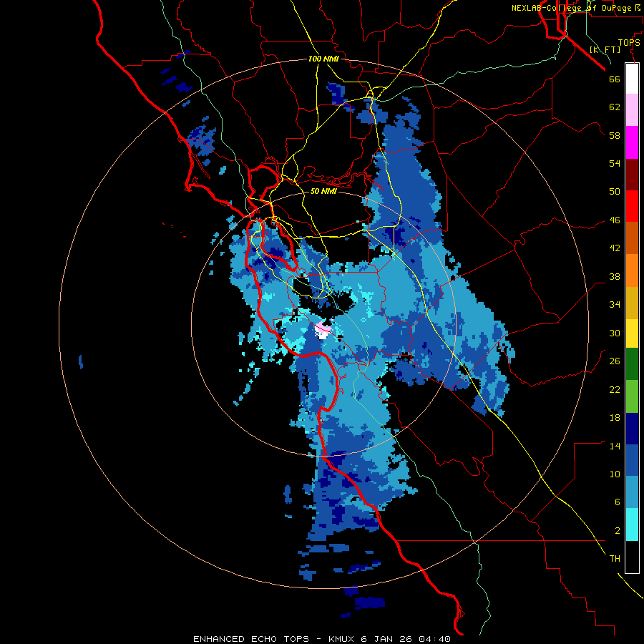Screen dimensions: 644x644
Task: Click the '100 NMI' range ring label
Action: tap(323, 59)
